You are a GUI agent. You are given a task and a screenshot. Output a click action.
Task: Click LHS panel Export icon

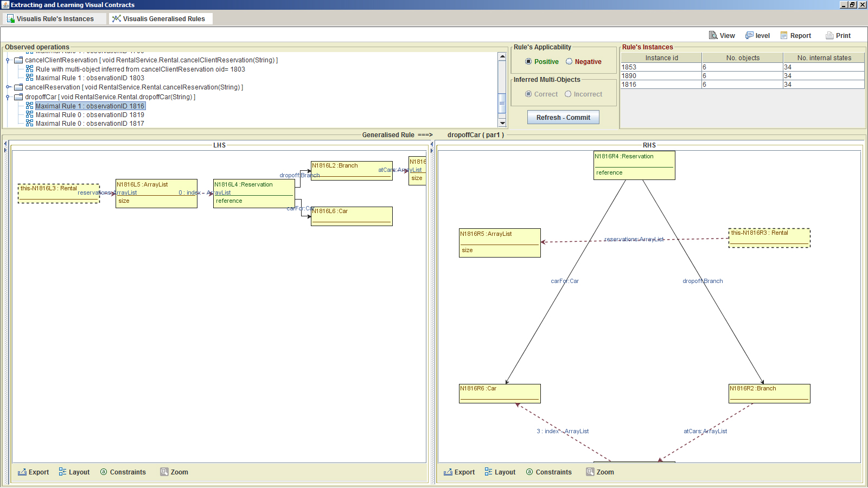[22, 472]
